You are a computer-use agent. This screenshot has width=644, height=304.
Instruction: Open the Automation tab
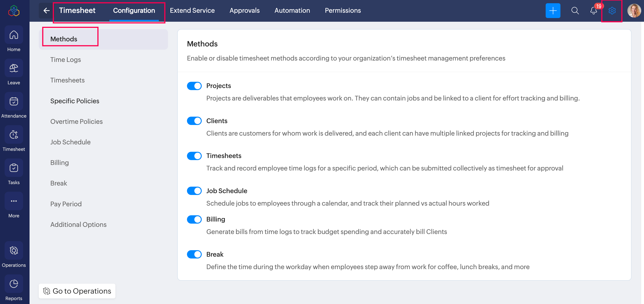click(x=292, y=10)
